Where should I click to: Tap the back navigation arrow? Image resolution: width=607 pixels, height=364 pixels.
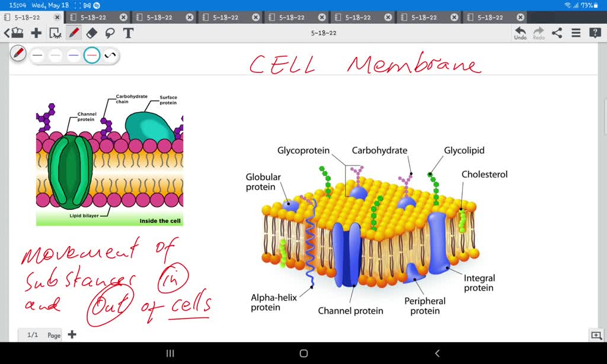7,33
